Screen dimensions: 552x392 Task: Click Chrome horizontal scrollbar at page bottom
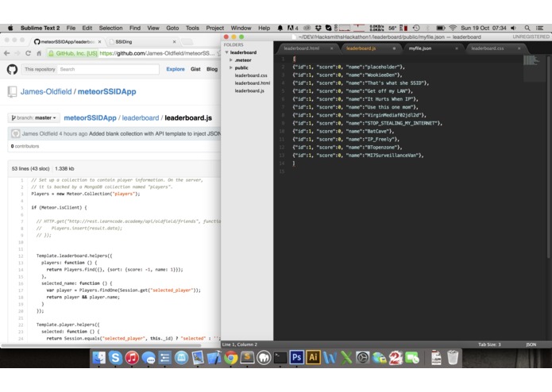101,345
